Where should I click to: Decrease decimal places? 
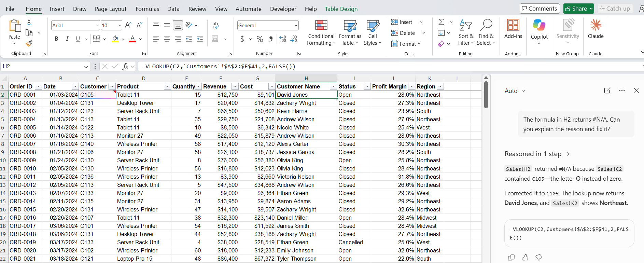pyautogui.click(x=294, y=39)
